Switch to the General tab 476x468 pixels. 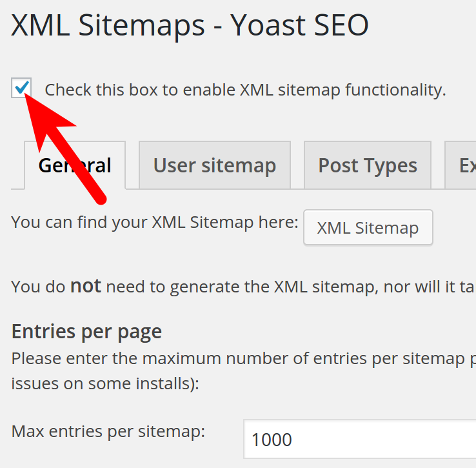click(x=75, y=166)
